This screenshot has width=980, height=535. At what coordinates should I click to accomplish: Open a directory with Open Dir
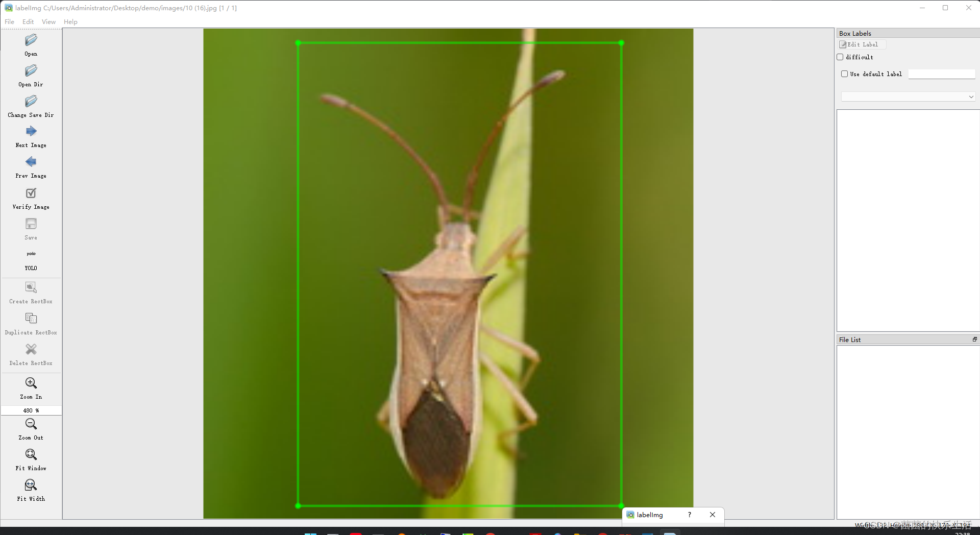[x=31, y=76]
